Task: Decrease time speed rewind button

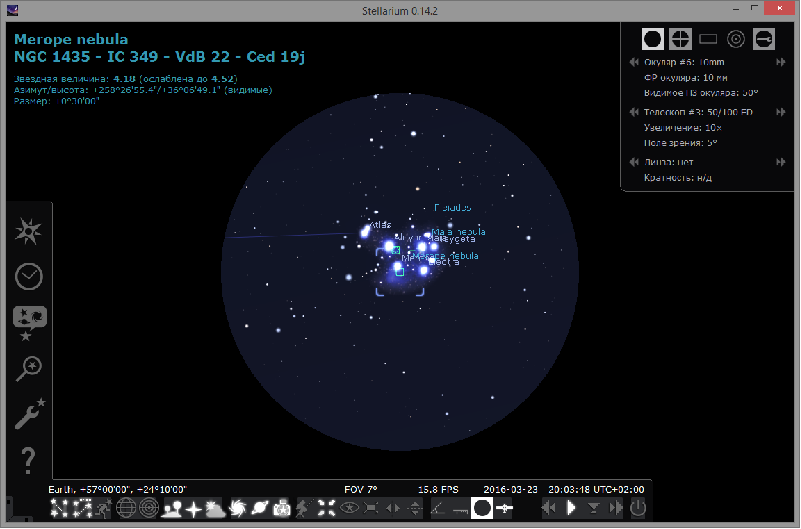Action: click(549, 508)
